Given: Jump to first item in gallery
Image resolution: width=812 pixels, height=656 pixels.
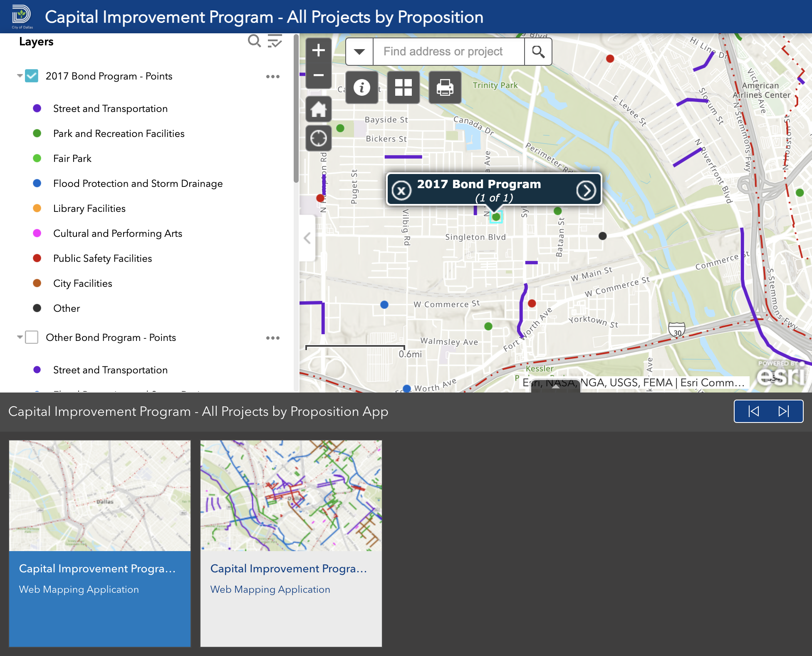Looking at the screenshot, I should [753, 411].
